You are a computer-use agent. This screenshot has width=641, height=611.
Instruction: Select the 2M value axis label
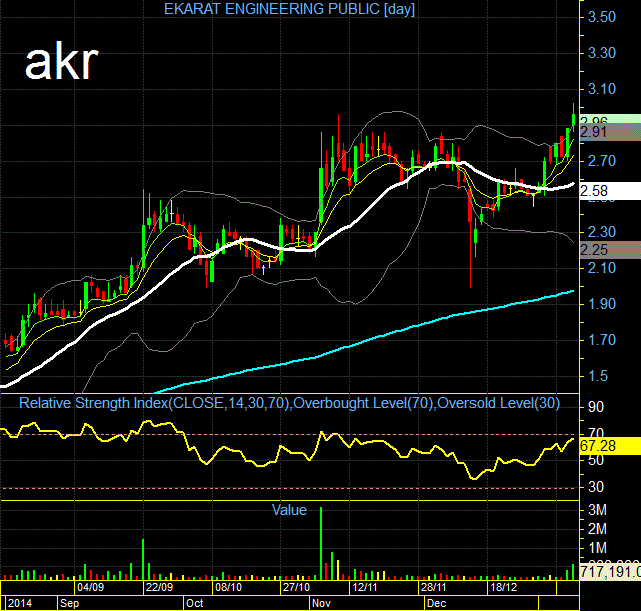(597, 529)
